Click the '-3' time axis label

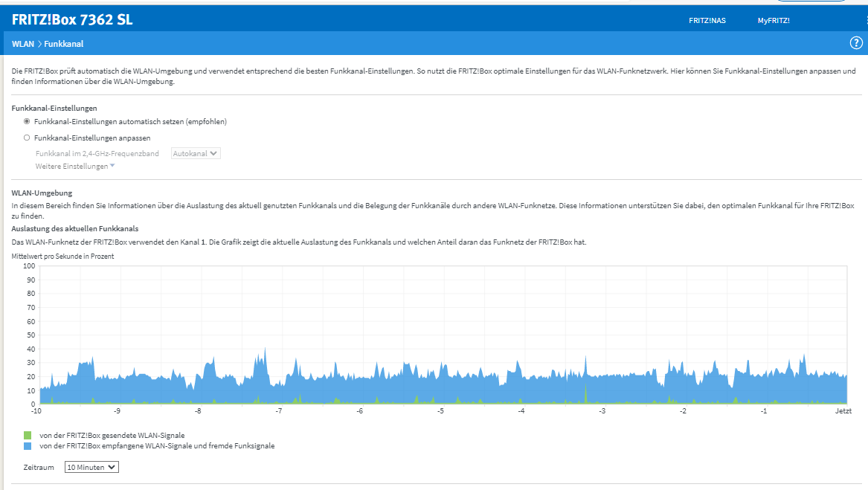602,411
